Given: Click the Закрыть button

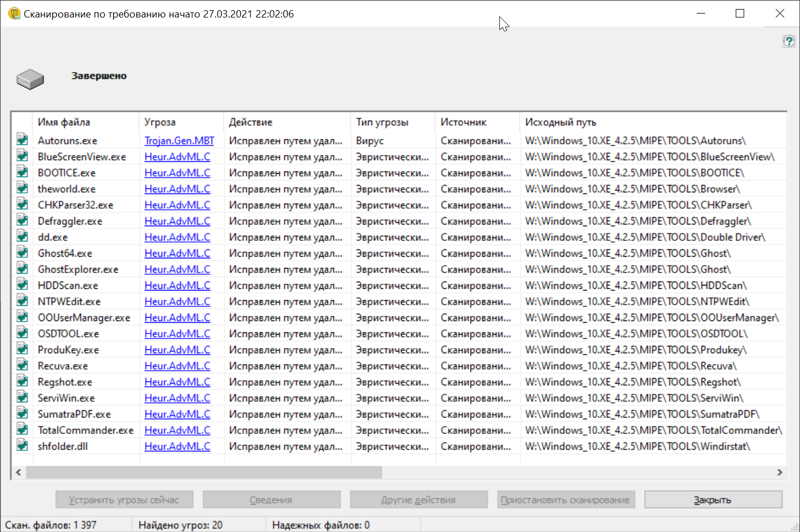Looking at the screenshot, I should pyautogui.click(x=713, y=500).
